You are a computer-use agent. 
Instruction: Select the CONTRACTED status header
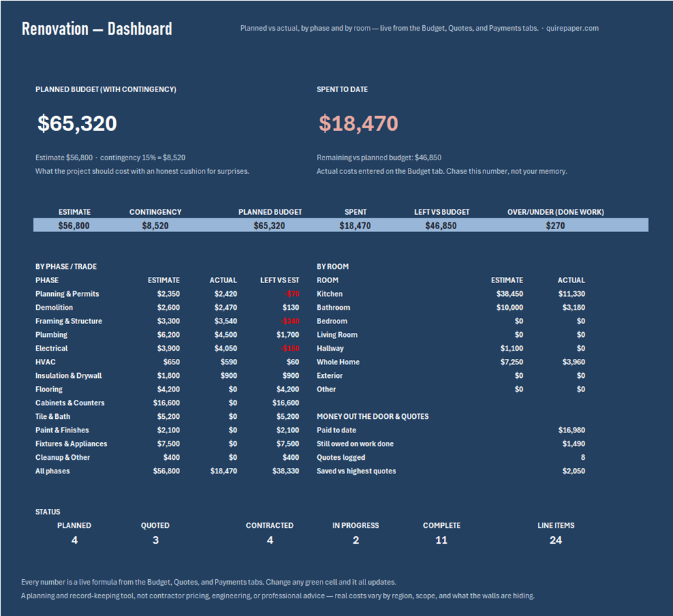point(269,526)
